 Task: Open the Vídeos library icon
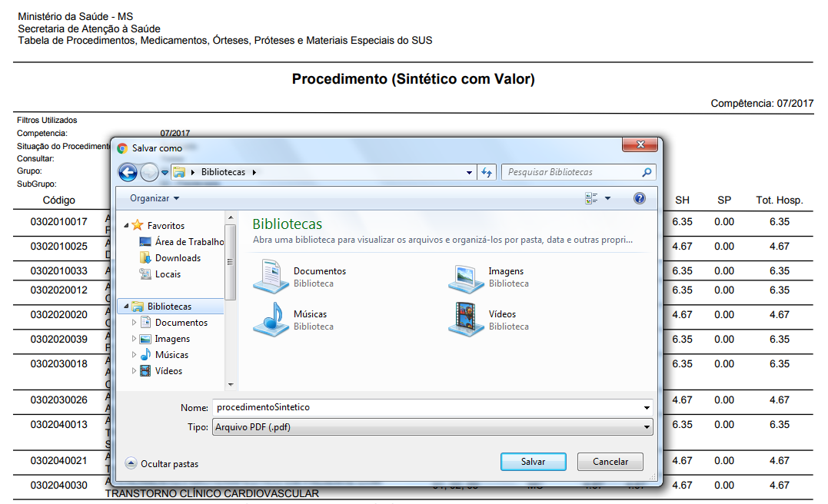pos(466,320)
